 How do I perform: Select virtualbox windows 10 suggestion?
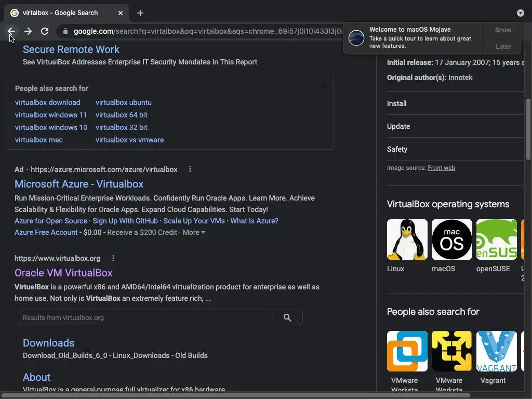pos(51,128)
